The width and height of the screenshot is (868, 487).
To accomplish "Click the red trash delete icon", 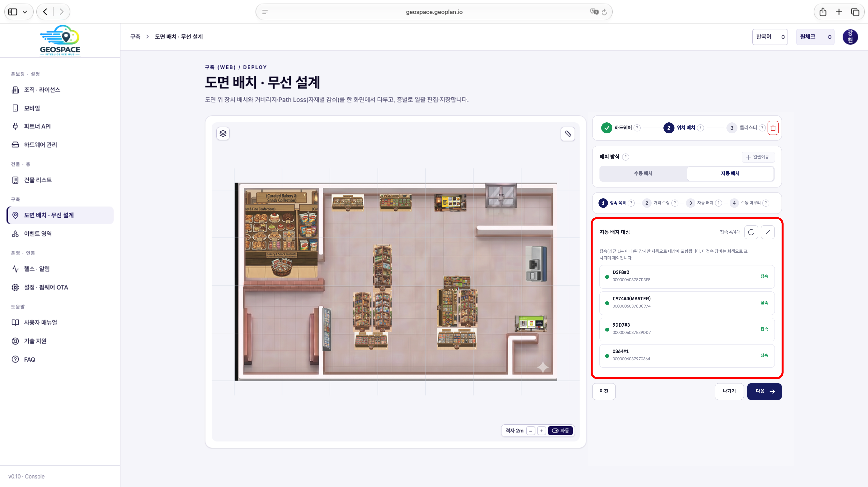I will [773, 128].
